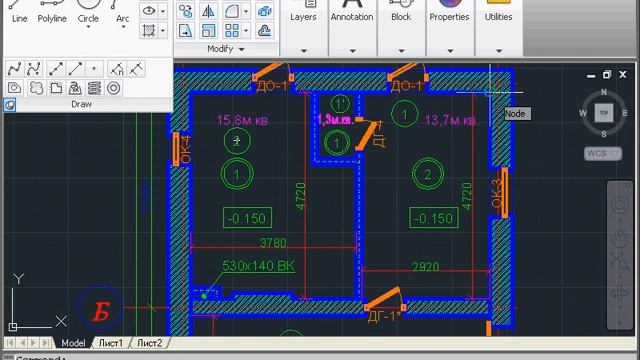Viewport: 640px width, 360px height.
Task: Pick the Donut tool
Action: [x=113, y=88]
